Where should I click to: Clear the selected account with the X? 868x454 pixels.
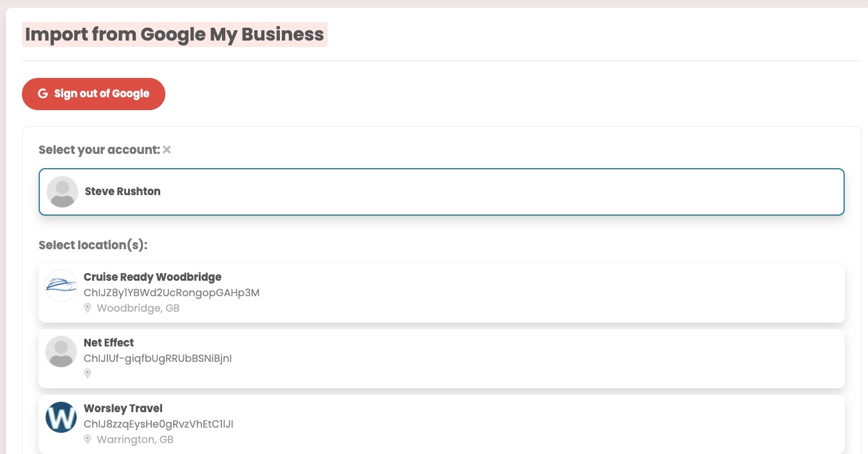click(x=167, y=150)
